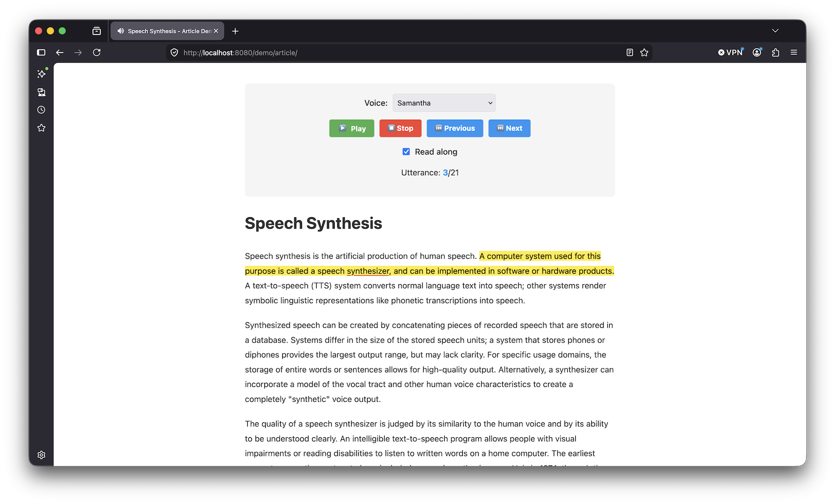Reload the current page
This screenshot has height=504, width=835.
tap(97, 52)
